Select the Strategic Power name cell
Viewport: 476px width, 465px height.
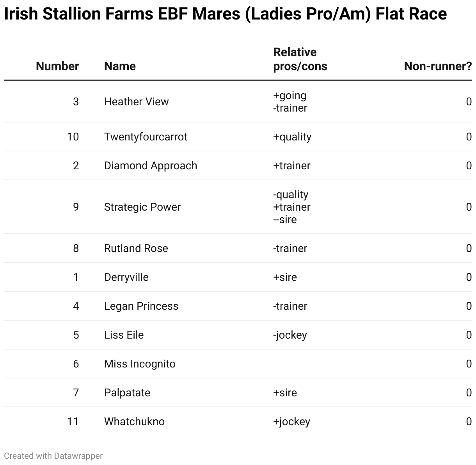(x=142, y=207)
